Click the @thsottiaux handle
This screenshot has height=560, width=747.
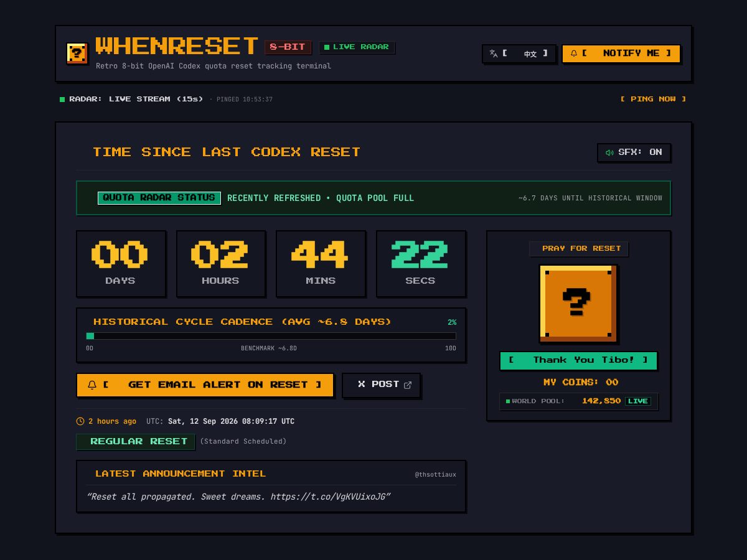436,475
